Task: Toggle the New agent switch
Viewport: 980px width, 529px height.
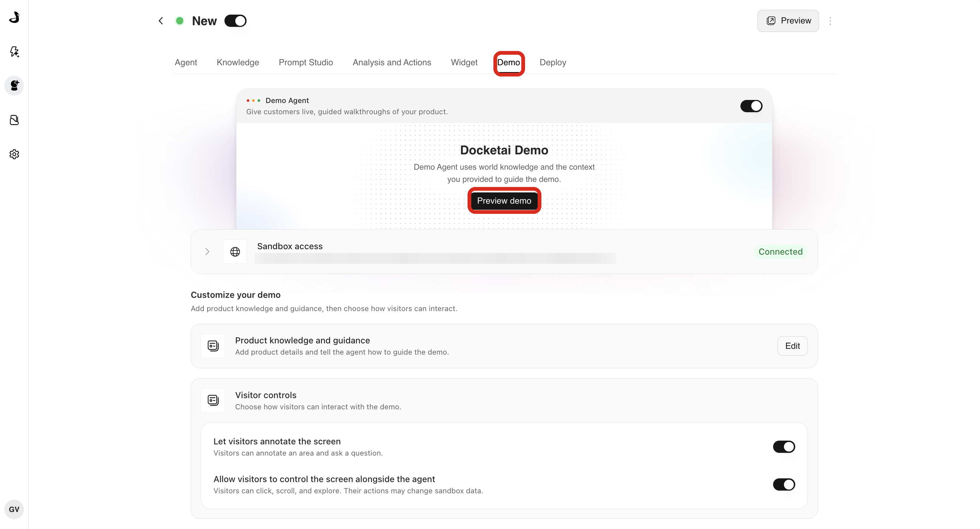Action: click(235, 20)
